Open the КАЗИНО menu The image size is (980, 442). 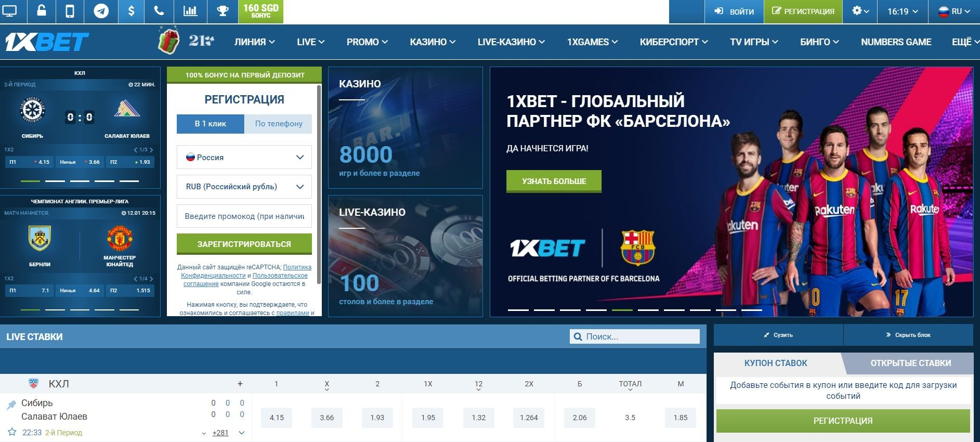pyautogui.click(x=433, y=42)
